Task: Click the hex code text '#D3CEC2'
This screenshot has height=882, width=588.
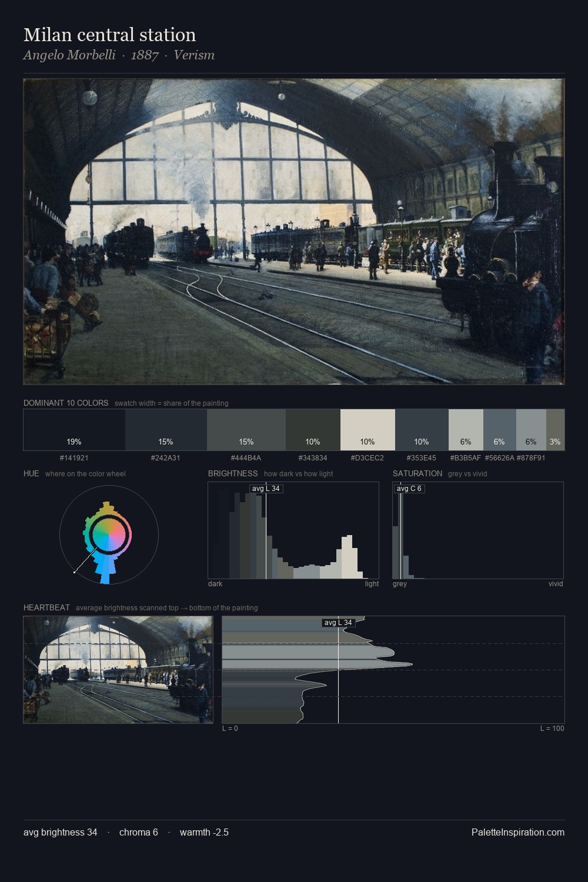Action: click(x=367, y=457)
